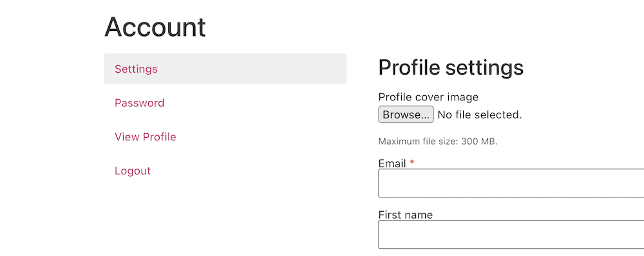Click the Profile settings heading

click(451, 68)
